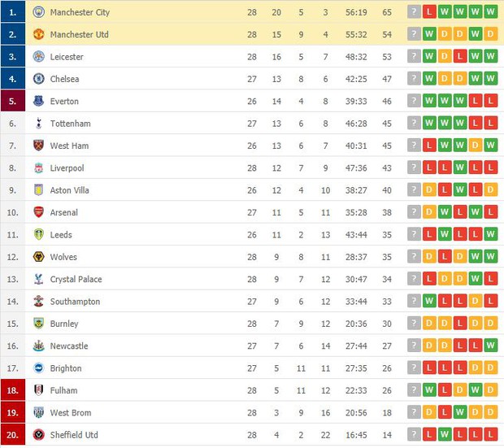Viewport: 504px width, 448px height.
Task: Open the Aston Villa team link
Action: coord(69,190)
